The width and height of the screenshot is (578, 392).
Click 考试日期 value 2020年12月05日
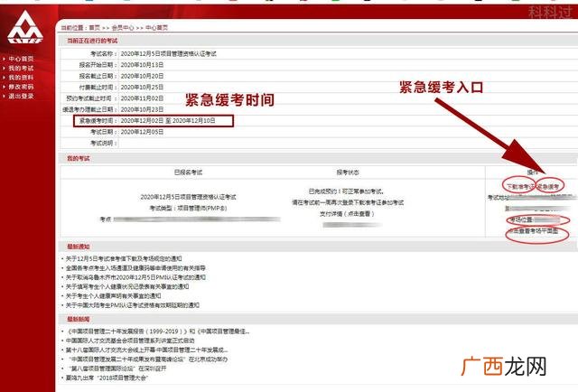point(142,132)
